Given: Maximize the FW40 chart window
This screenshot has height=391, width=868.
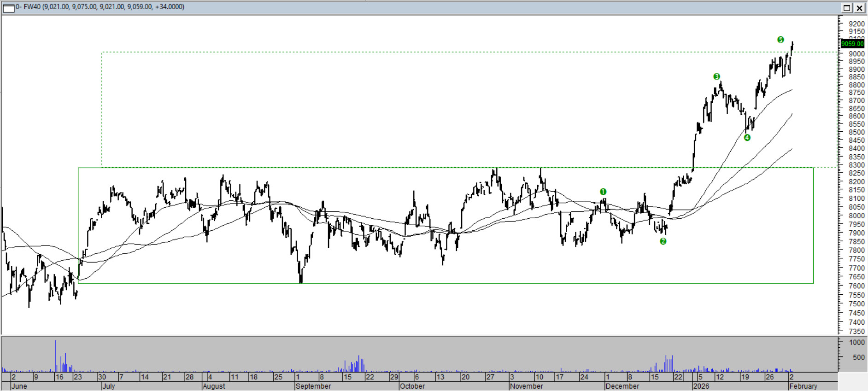Looking at the screenshot, I should pos(847,8).
